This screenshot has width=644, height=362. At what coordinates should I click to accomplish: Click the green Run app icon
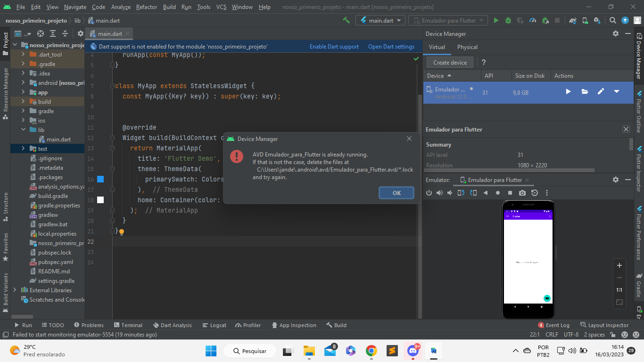496,20
